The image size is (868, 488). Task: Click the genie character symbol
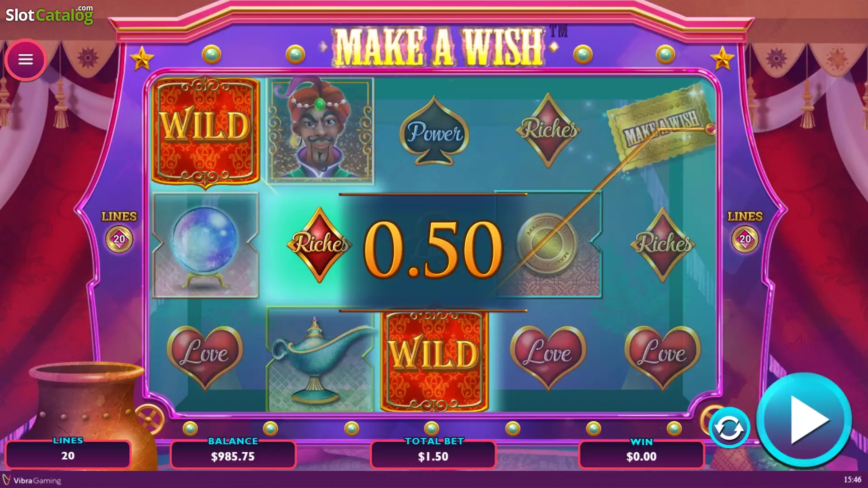tap(320, 130)
